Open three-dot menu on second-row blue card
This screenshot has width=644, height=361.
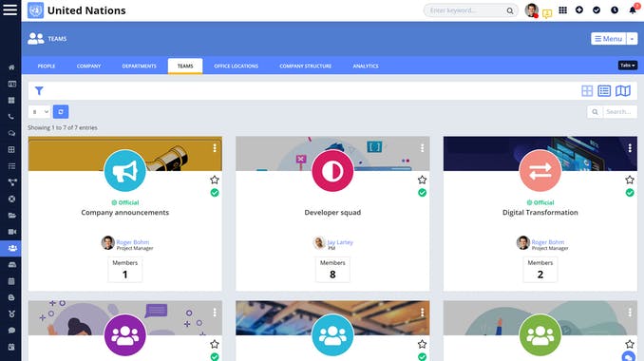pyautogui.click(x=422, y=313)
